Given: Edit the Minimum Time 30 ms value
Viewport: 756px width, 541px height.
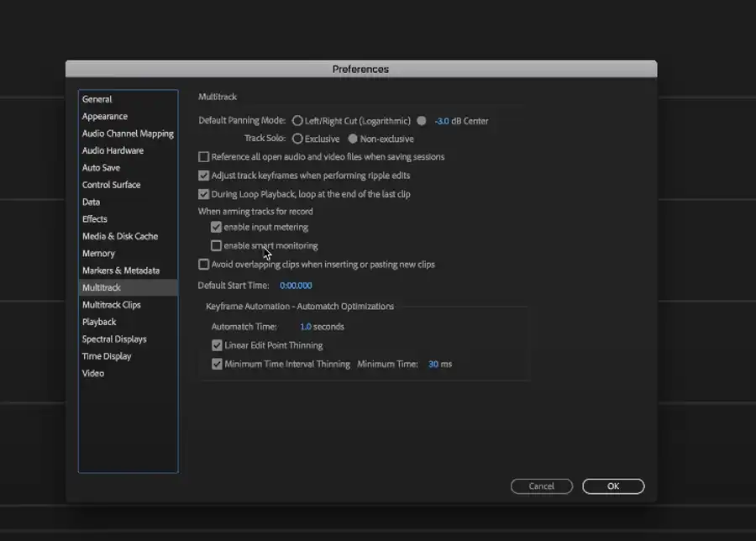Looking at the screenshot, I should (x=433, y=365).
